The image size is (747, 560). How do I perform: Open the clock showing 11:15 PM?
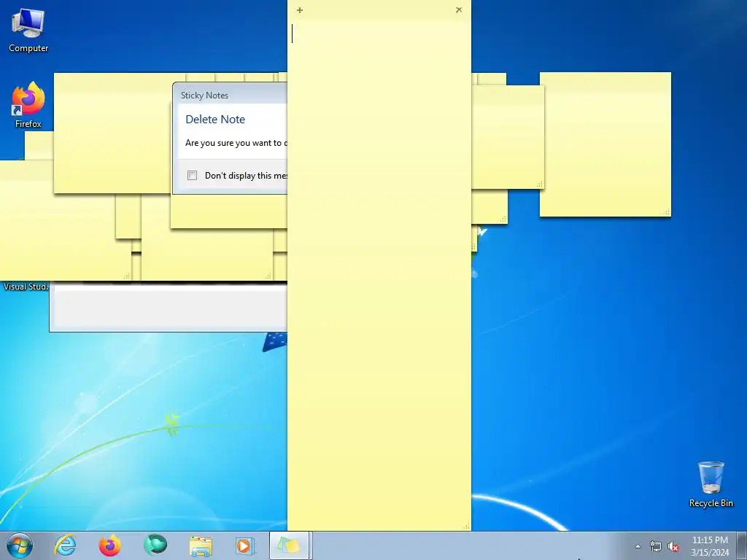[710, 546]
